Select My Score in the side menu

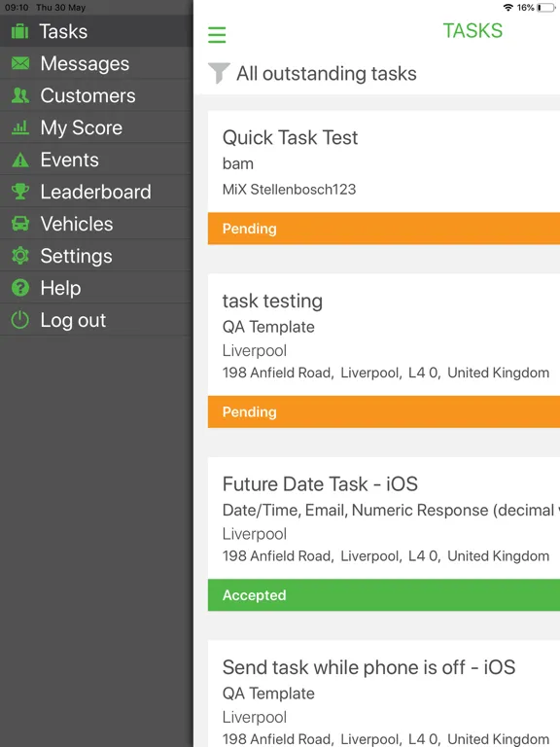pos(96,127)
